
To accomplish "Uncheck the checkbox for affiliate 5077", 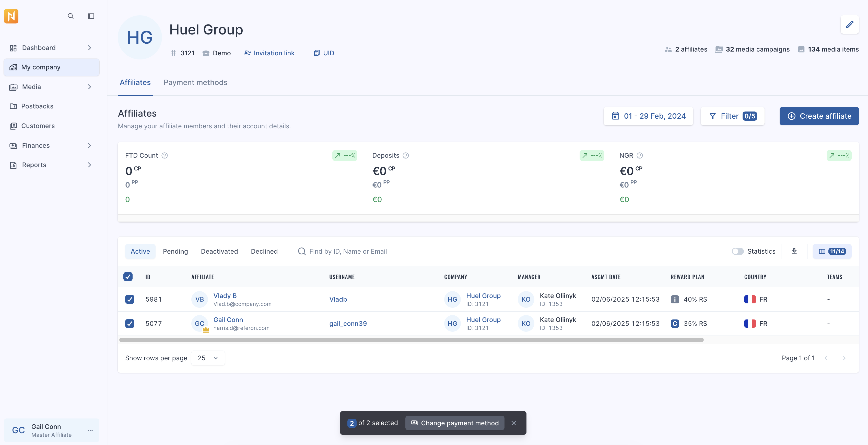I will [x=130, y=324].
